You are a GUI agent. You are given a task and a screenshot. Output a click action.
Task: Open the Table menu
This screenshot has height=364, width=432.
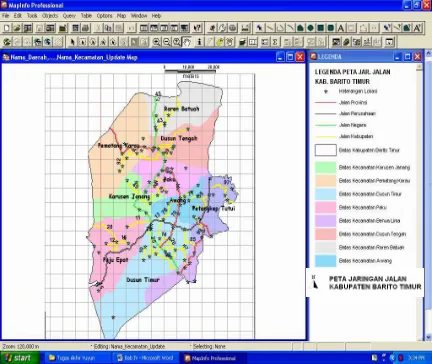[86, 16]
